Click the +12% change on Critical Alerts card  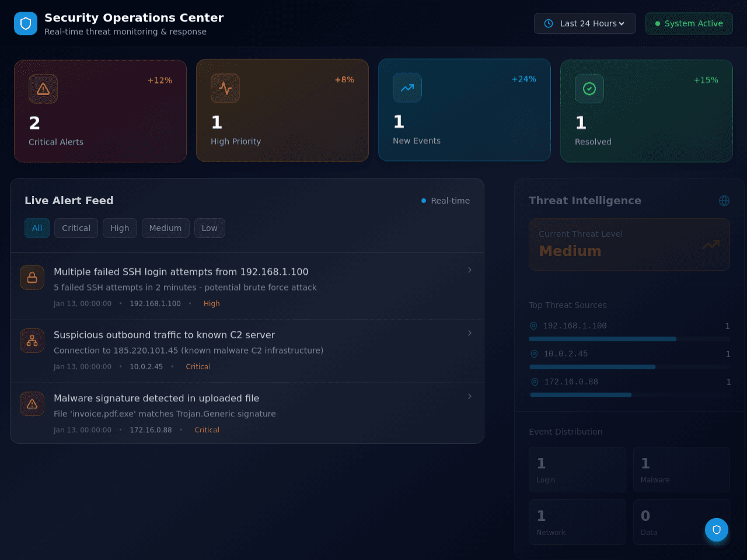point(160,80)
